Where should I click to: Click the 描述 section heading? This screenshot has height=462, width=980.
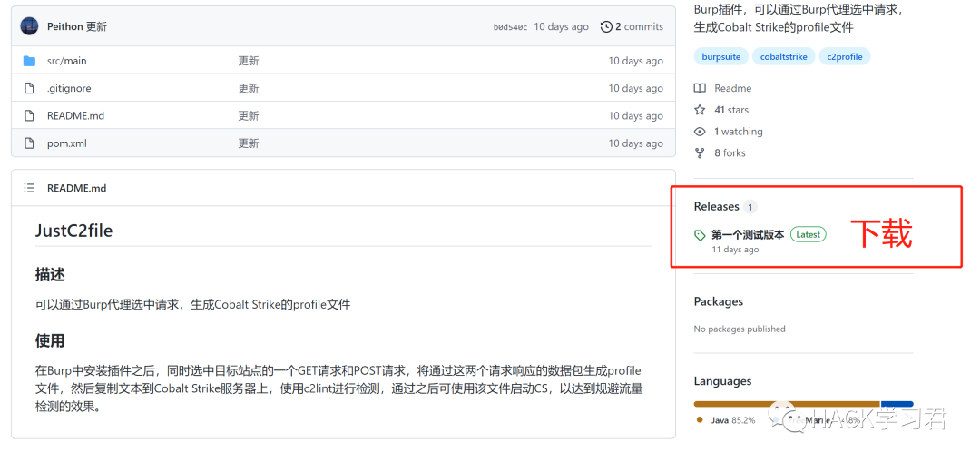tap(50, 274)
